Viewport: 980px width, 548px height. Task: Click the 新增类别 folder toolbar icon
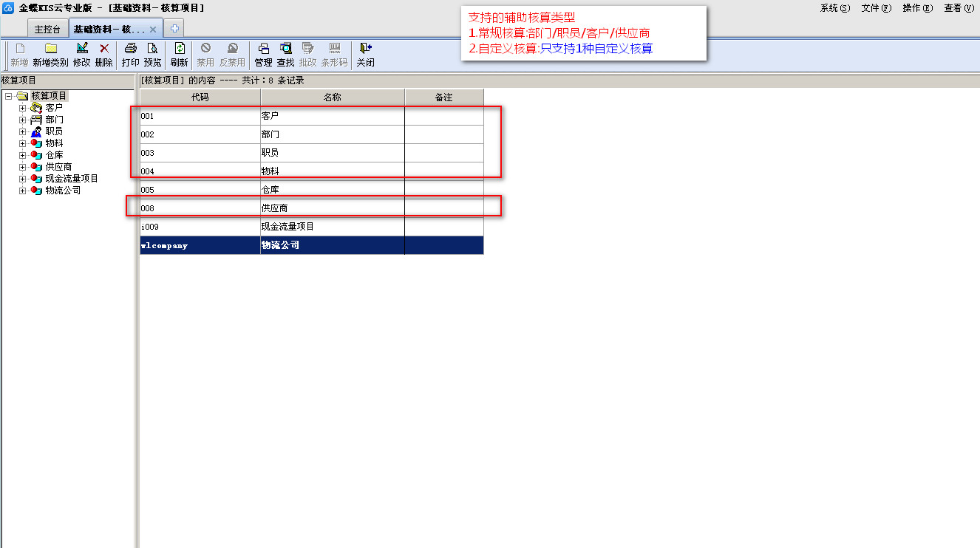point(50,49)
